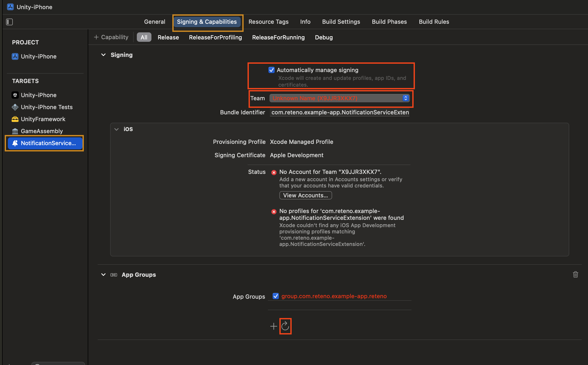Filter by ReleaseForRunning configuration
588x365 pixels.
click(278, 37)
